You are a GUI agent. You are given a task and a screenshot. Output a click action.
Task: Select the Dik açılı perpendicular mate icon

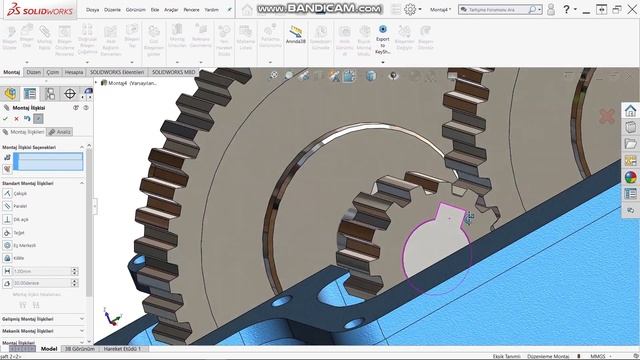[x=7, y=219]
